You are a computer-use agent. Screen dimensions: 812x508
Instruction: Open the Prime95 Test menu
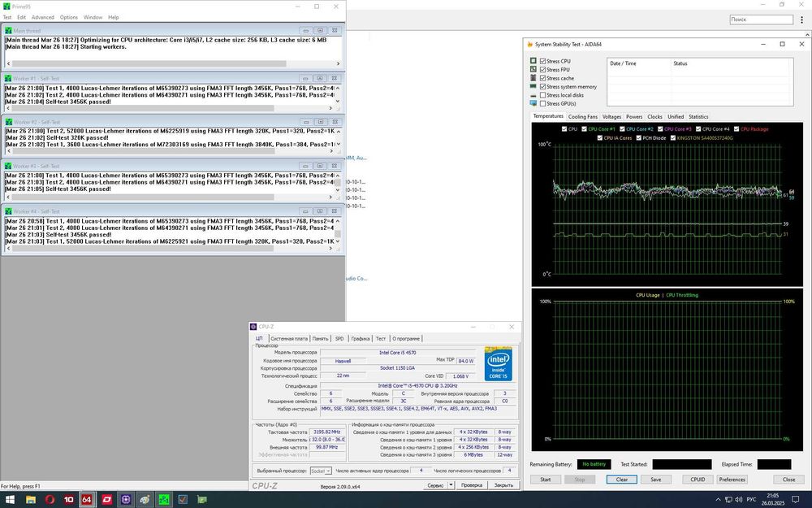coord(7,17)
